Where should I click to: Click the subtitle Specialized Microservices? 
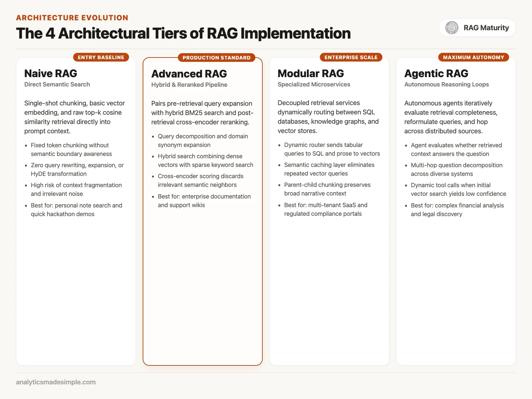314,84
